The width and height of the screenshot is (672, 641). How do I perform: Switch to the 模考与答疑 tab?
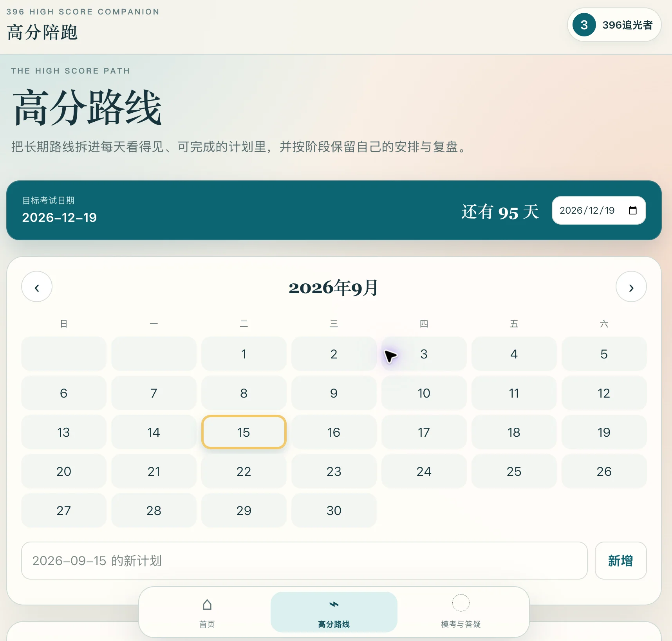point(461,612)
